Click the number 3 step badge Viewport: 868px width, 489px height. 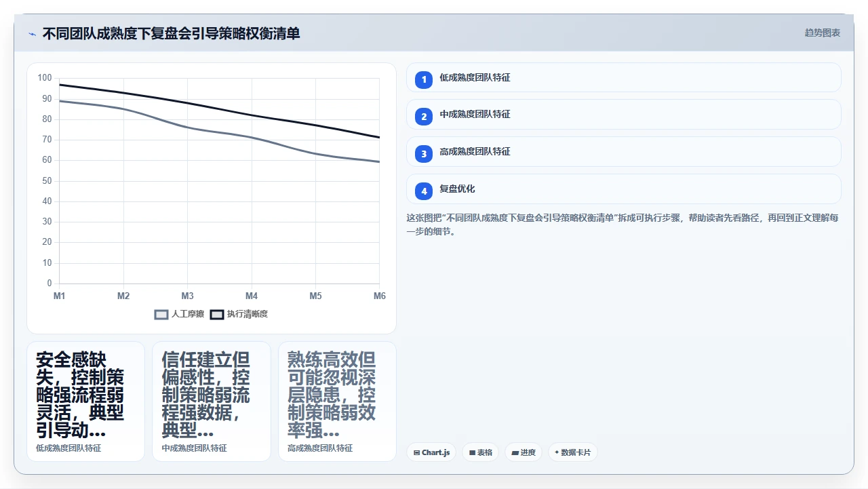point(424,154)
